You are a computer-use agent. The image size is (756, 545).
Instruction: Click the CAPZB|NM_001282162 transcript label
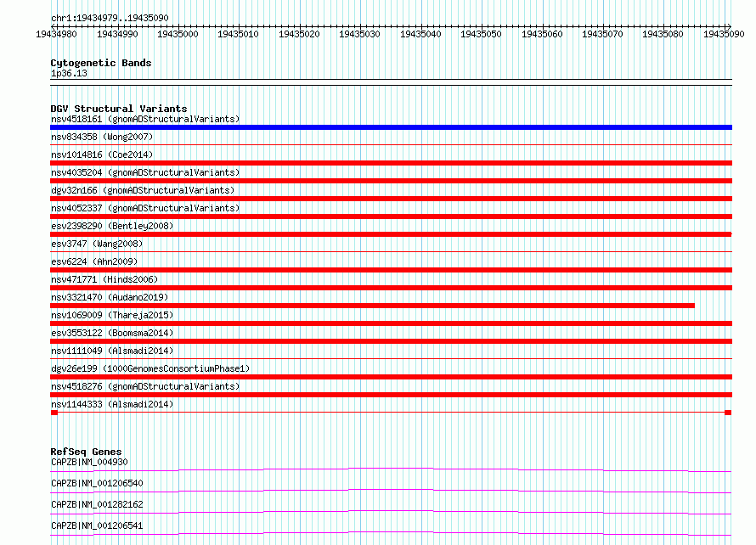(x=97, y=504)
